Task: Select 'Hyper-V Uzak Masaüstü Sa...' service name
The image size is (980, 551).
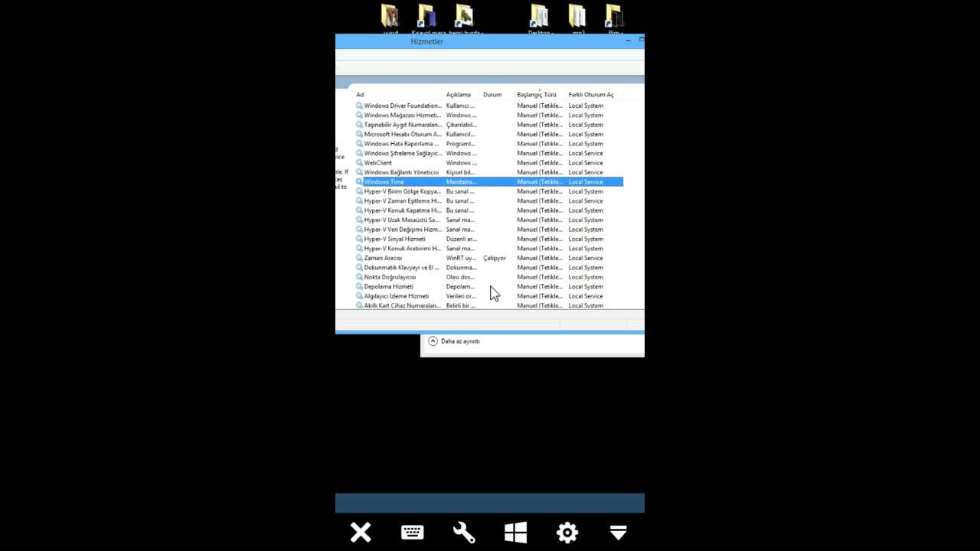Action: point(402,220)
